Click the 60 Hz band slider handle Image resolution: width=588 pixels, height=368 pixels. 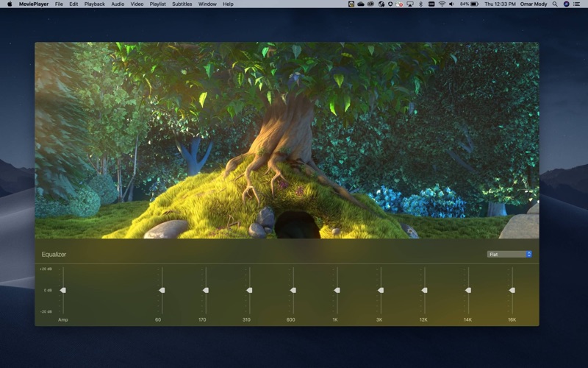click(162, 290)
